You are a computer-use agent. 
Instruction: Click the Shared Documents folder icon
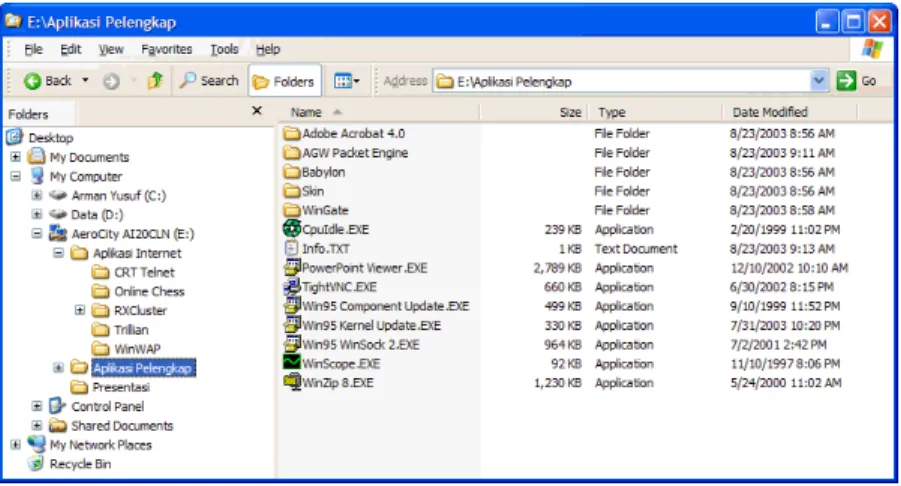[x=57, y=425]
